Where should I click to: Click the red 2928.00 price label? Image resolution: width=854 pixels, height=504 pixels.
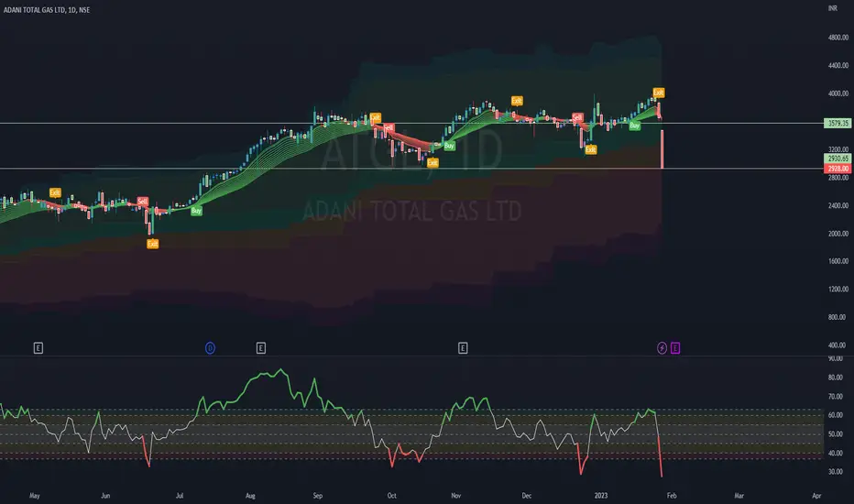[x=838, y=169]
